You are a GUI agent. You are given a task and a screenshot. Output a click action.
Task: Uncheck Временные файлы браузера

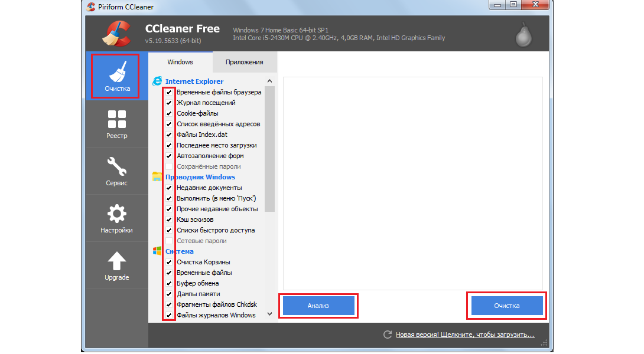tap(169, 92)
